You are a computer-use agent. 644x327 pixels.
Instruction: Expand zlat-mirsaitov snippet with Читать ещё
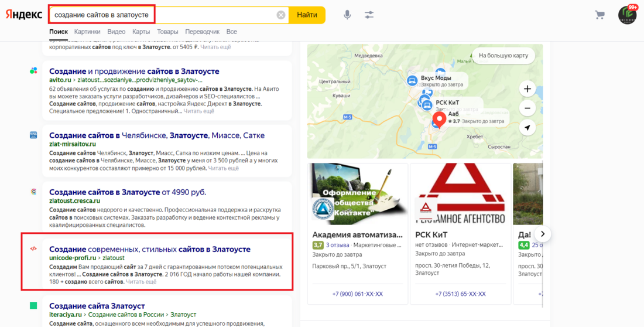click(224, 168)
